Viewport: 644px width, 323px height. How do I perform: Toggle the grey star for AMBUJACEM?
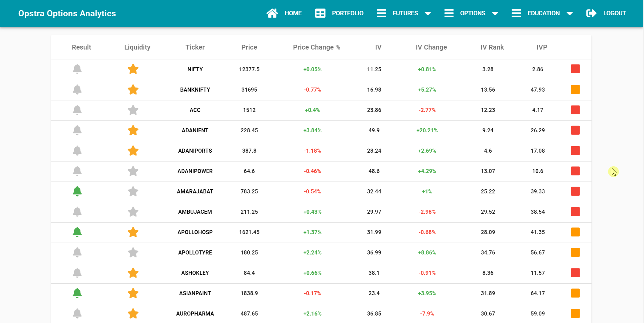(133, 212)
